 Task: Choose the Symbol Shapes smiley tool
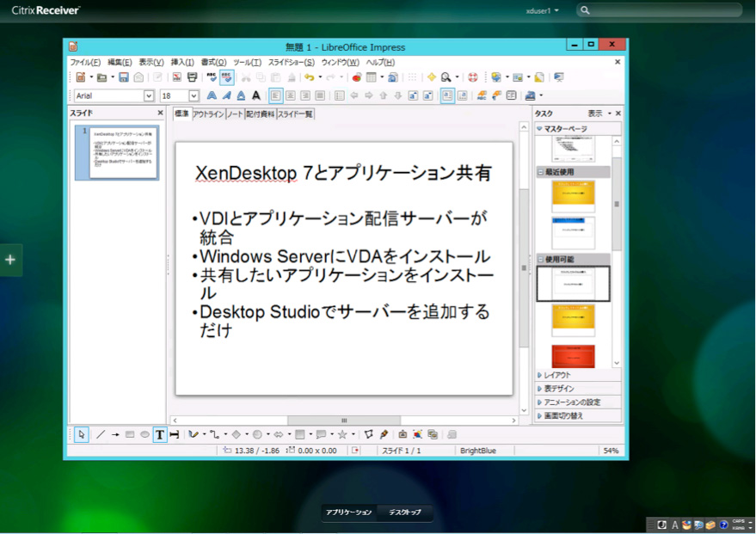[x=257, y=435]
